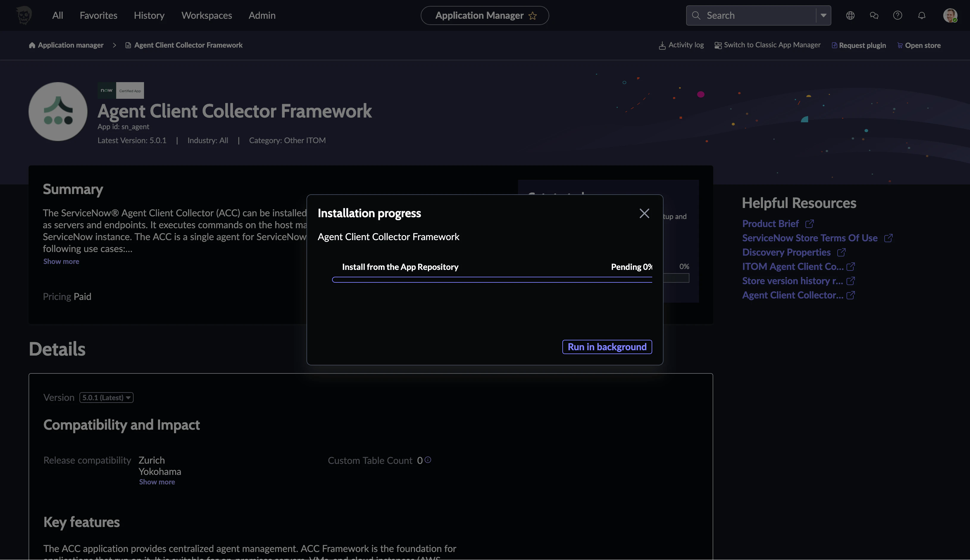Screen dimensions: 970x560
Task: Open ITOM Agent Client Co... link
Action: (x=793, y=267)
